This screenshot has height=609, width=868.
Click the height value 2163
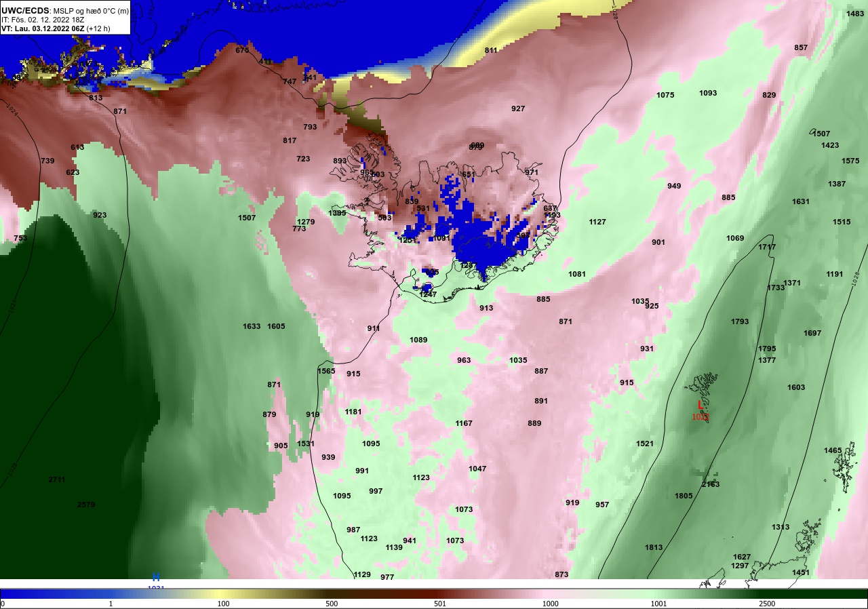[x=711, y=484]
